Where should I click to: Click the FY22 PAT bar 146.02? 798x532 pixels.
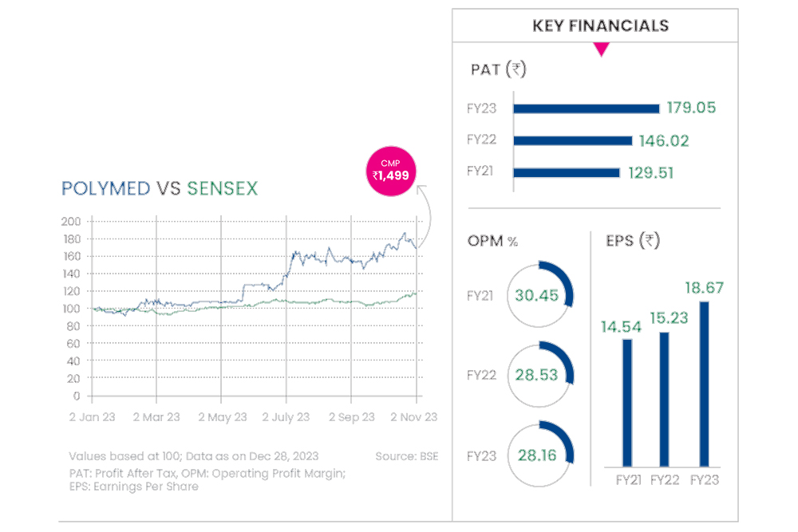point(573,140)
